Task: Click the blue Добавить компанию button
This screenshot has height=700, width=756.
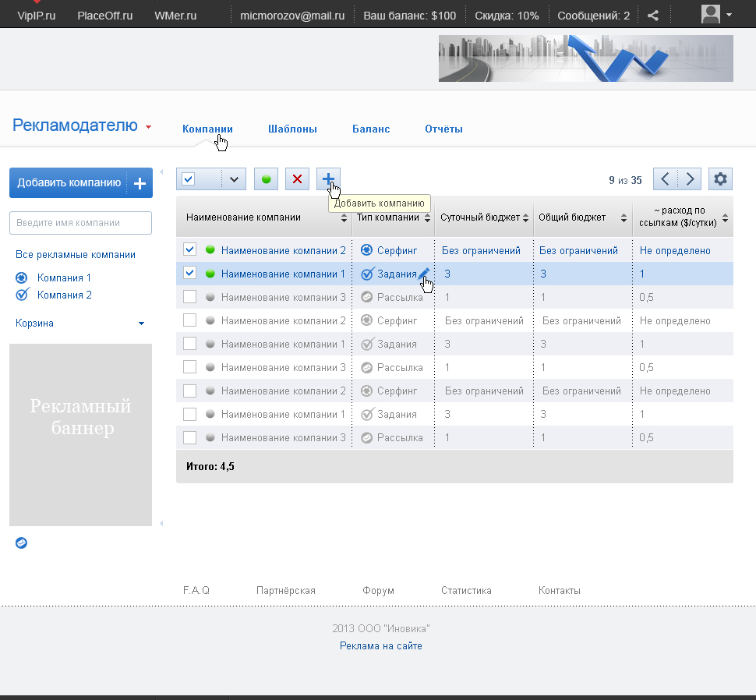Action: (x=81, y=182)
